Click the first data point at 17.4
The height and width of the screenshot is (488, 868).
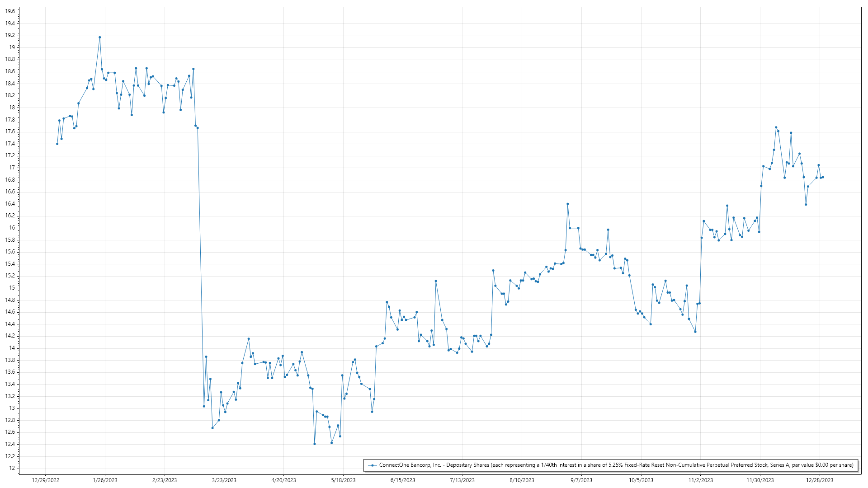coord(57,144)
